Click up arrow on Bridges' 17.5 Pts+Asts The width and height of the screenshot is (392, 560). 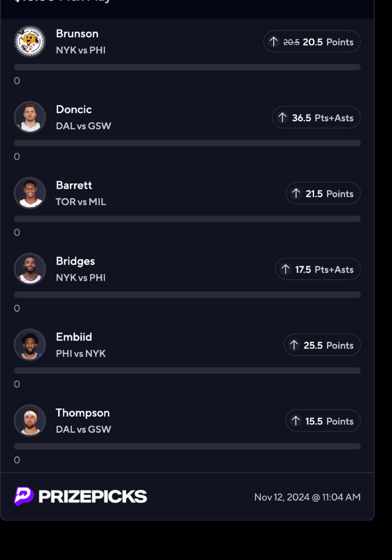pos(285,269)
